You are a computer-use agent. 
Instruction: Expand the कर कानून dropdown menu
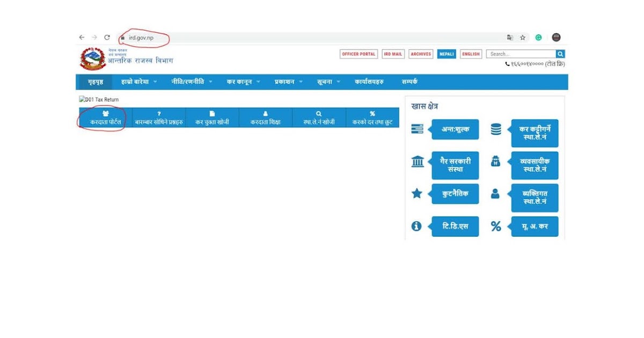[x=243, y=82]
